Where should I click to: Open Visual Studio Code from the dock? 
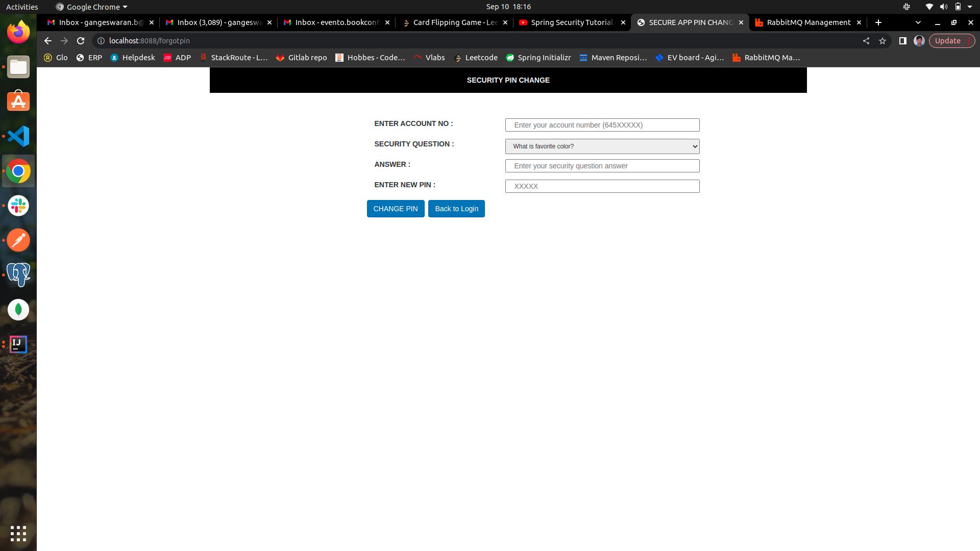[x=18, y=136]
